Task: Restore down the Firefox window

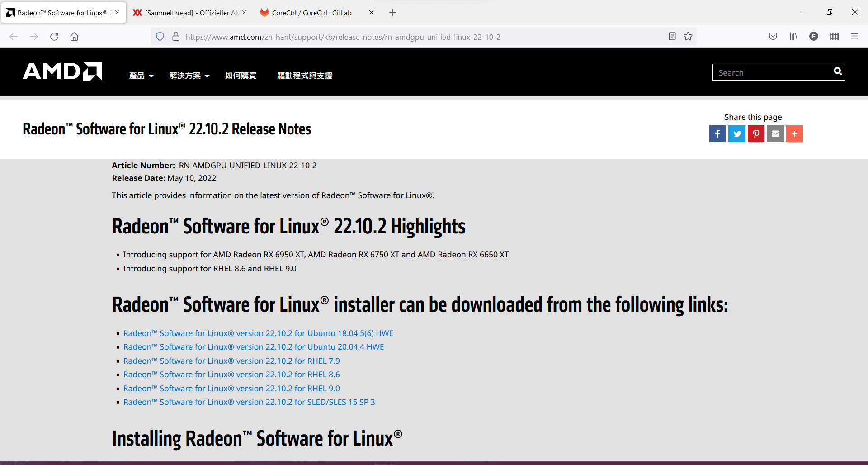Action: pyautogui.click(x=829, y=12)
